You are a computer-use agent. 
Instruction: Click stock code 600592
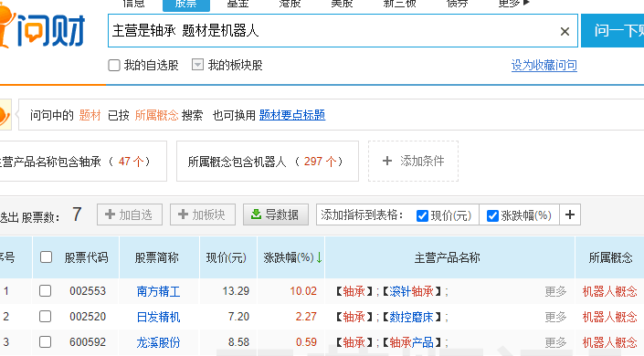point(88,342)
